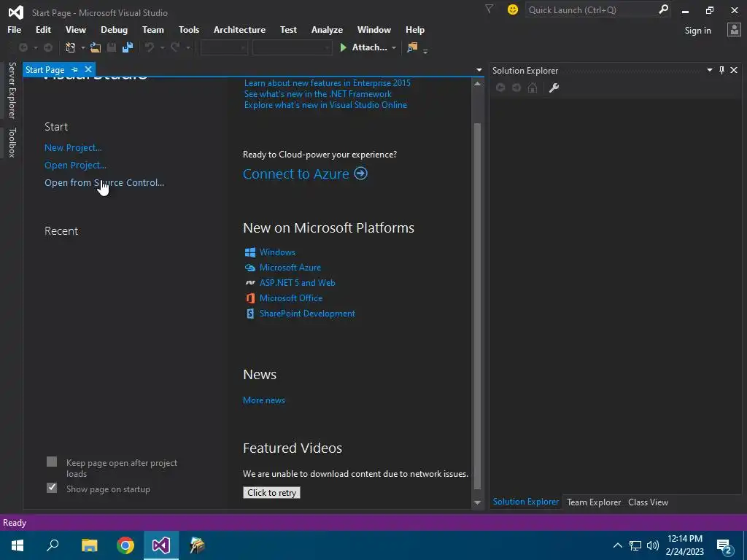
Task: Click the green Attach start button
Action: (x=363, y=47)
